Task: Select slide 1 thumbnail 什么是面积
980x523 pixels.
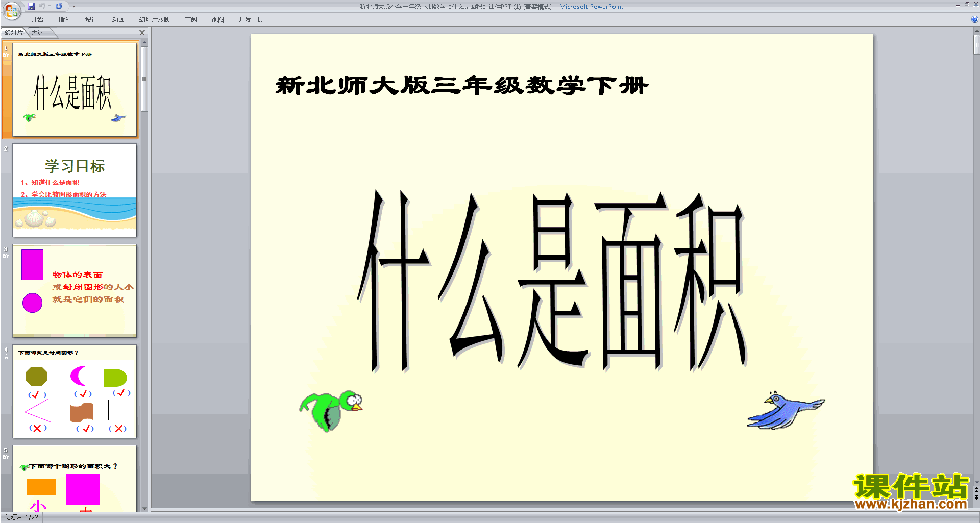Action: click(x=75, y=90)
